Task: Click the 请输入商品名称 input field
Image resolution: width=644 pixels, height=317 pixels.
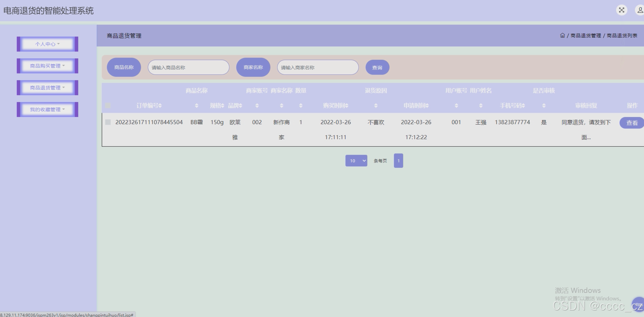Action: coord(188,68)
